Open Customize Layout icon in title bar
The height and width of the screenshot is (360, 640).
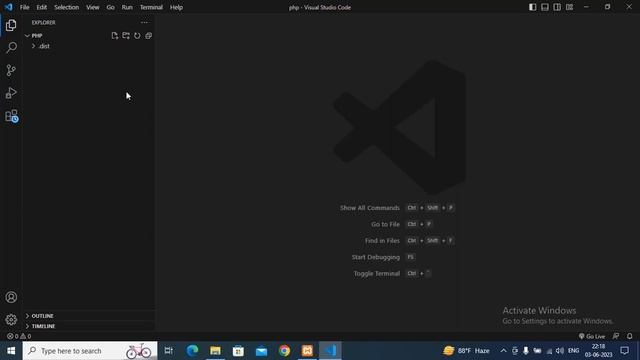click(569, 7)
